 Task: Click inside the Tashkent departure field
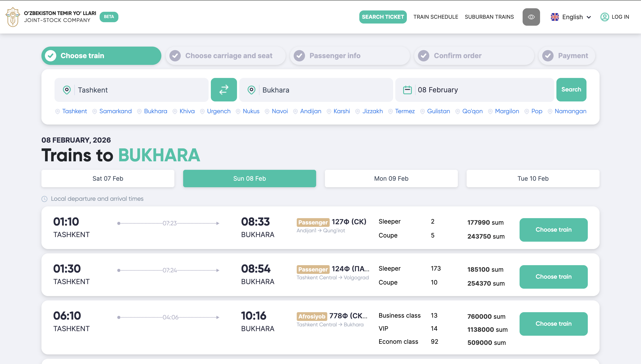click(x=140, y=90)
